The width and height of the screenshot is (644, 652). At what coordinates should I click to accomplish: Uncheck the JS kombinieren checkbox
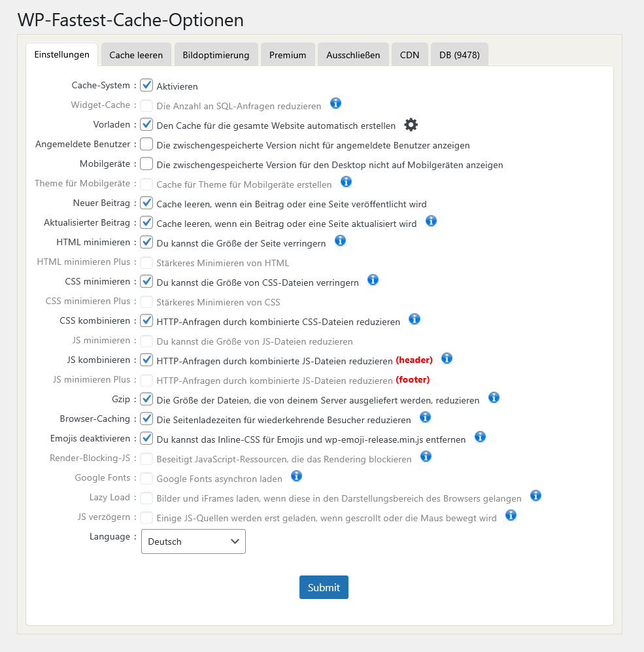146,360
